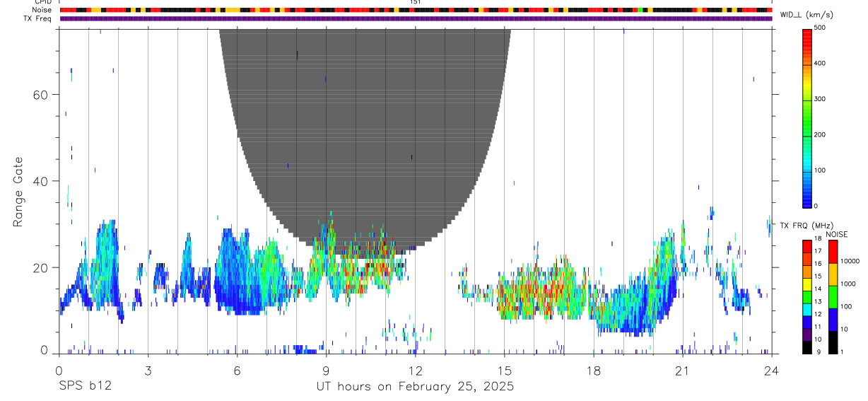Image resolution: width=868 pixels, height=401 pixels.
Task: Click the "400" tick on velocity colorbar
Action: coord(820,63)
